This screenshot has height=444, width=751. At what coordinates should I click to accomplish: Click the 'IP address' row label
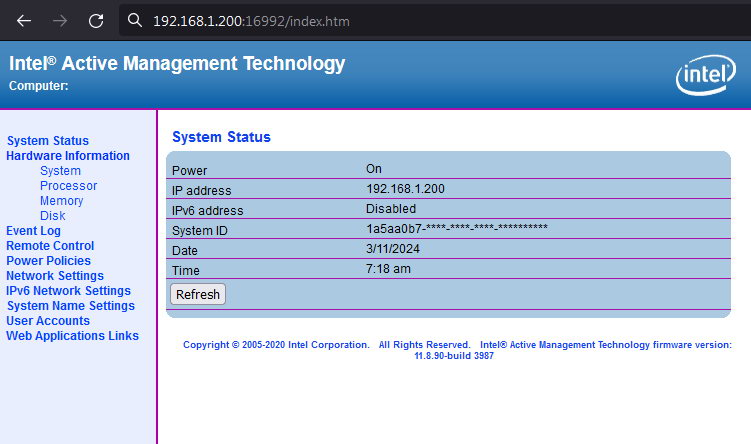[202, 191]
